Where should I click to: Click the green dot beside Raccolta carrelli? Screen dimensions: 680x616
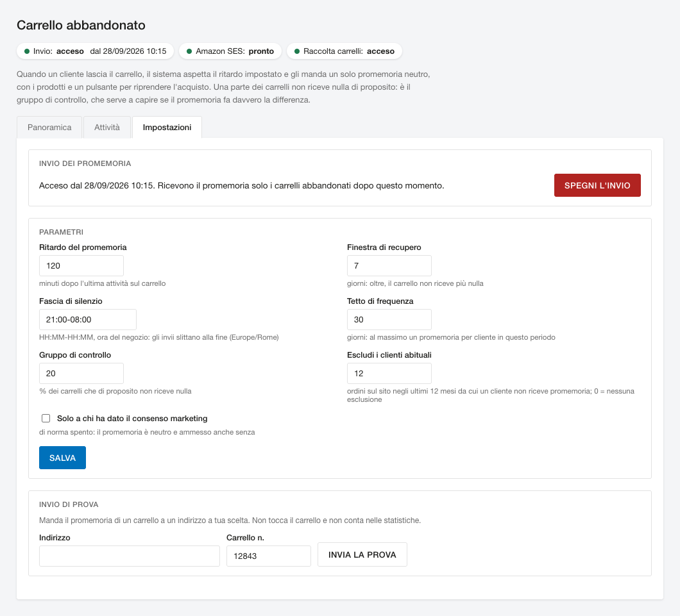(x=297, y=51)
